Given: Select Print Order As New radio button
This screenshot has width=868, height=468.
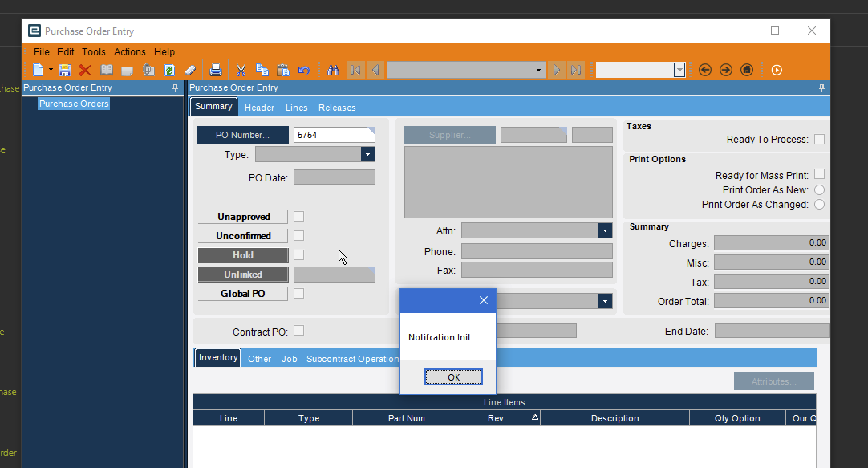Looking at the screenshot, I should coord(819,190).
